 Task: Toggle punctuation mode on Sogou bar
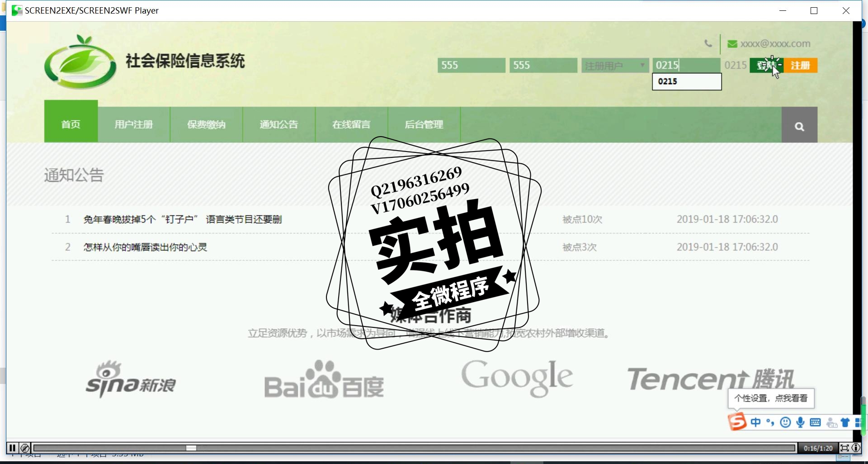click(x=770, y=422)
